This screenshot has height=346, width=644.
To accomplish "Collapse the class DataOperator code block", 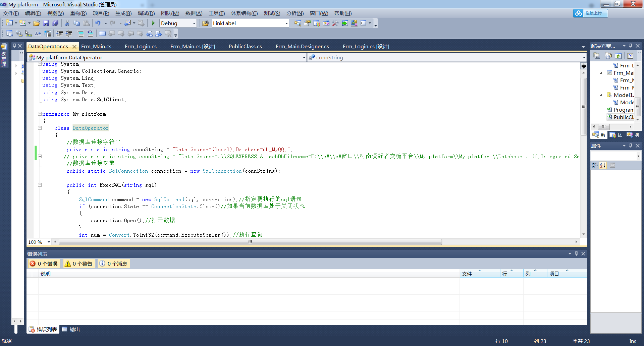I will tap(40, 128).
